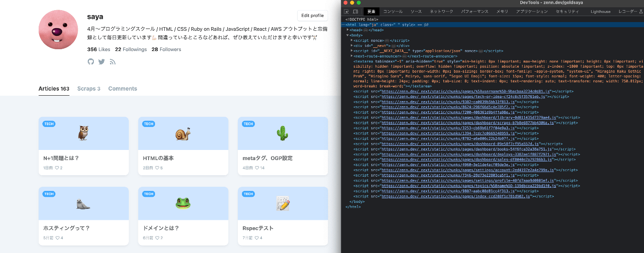644x253 pixels.
Task: Switch to the Scraps 3 tab
Action: pos(89,89)
